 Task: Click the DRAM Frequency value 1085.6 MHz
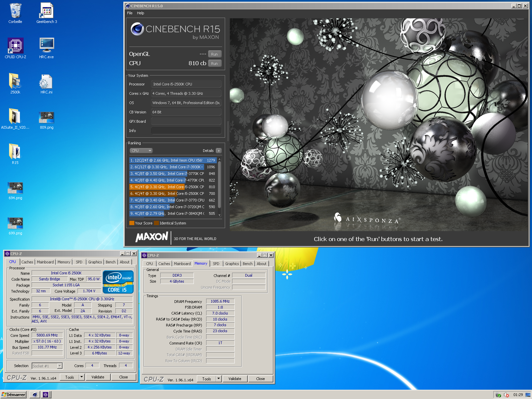(220, 301)
